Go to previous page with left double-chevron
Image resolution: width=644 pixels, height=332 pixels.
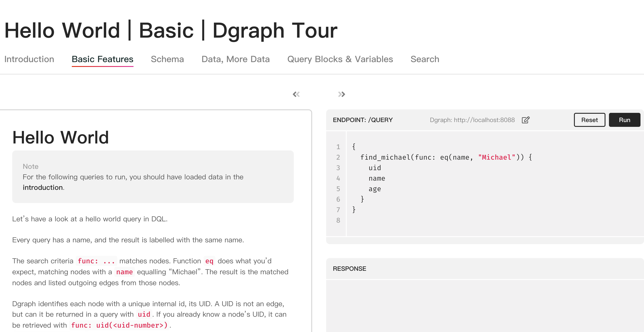pyautogui.click(x=297, y=94)
